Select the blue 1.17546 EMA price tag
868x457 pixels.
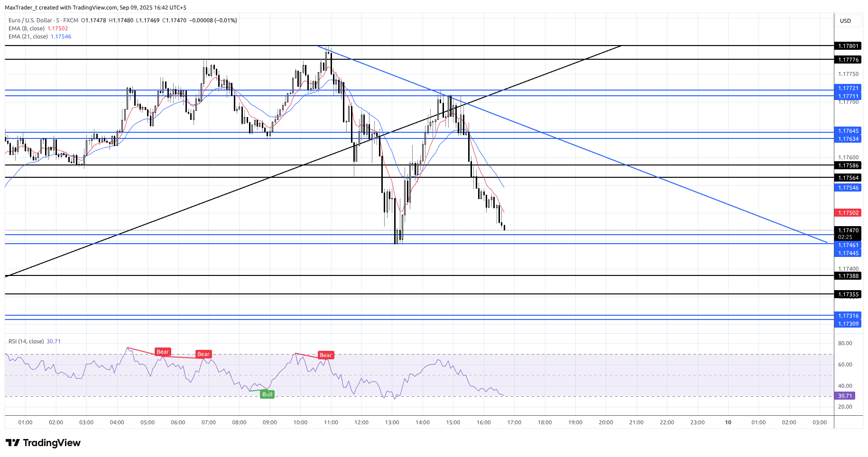coord(848,188)
